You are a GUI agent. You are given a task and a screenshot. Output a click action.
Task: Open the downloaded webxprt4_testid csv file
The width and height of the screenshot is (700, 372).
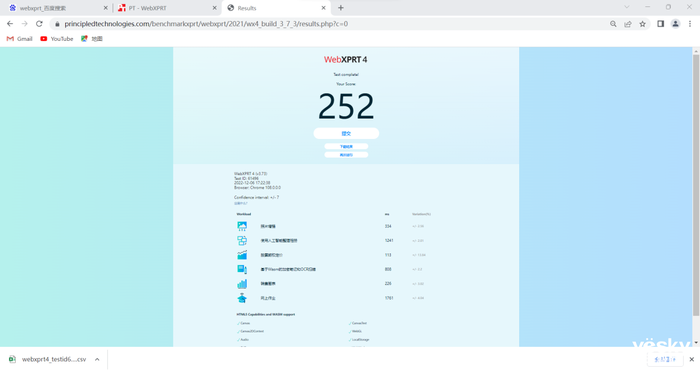[x=48, y=359]
